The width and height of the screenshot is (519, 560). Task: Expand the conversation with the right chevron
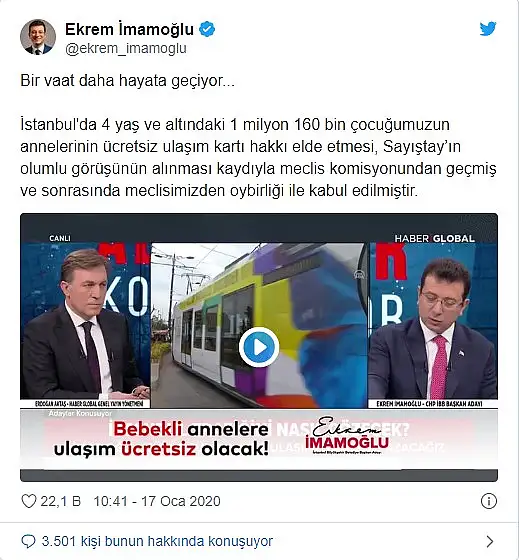click(490, 541)
